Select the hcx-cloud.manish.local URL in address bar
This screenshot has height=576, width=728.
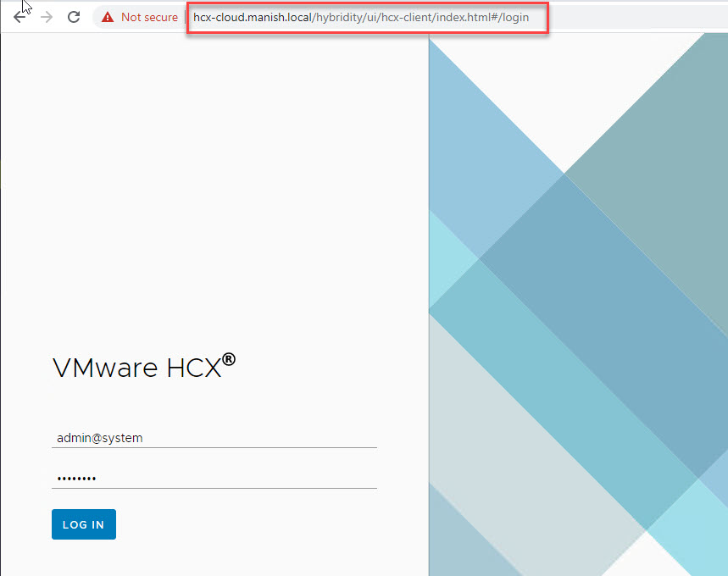(361, 17)
